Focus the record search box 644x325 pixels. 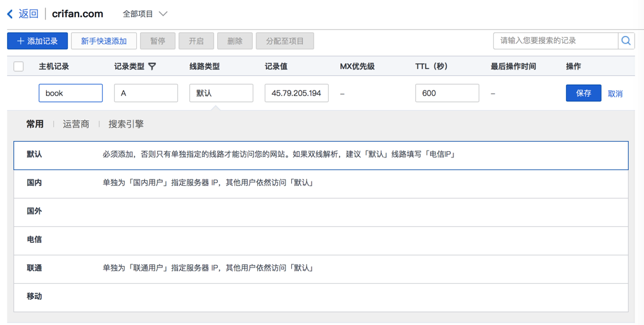(x=555, y=41)
